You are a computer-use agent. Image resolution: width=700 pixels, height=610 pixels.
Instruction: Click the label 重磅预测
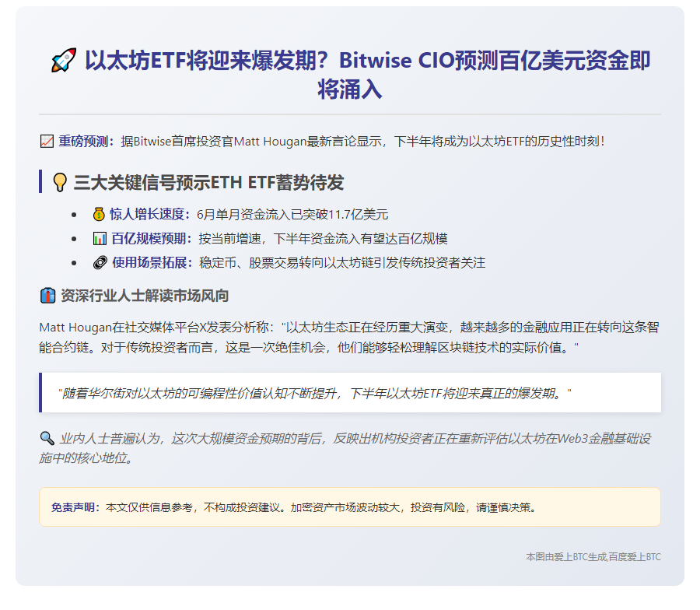coord(83,142)
